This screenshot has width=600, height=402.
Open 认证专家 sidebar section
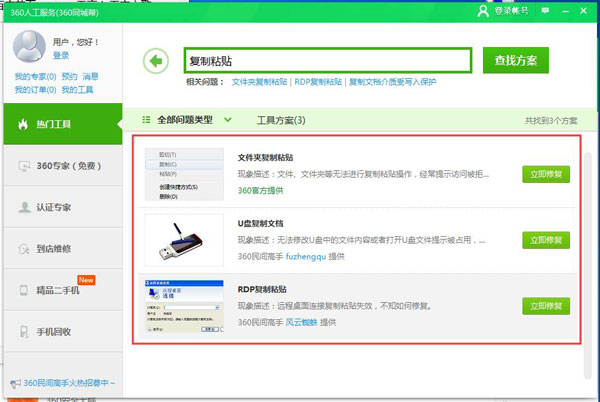63,207
